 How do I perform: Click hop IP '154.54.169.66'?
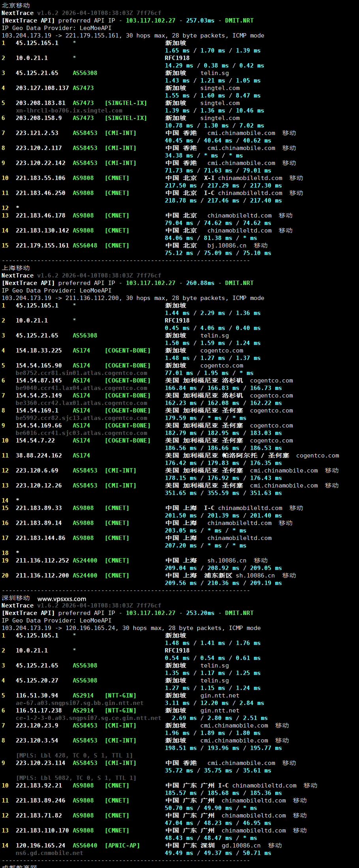coord(39,426)
